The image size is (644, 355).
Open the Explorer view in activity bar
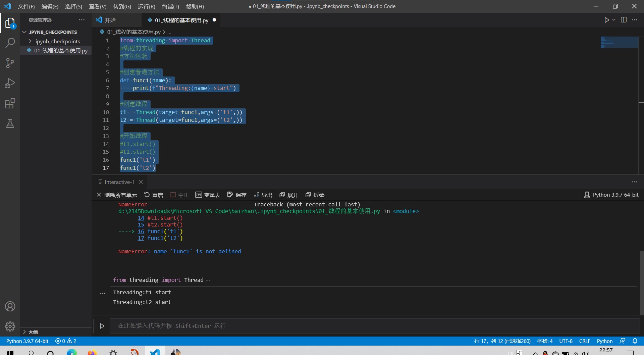coord(10,23)
